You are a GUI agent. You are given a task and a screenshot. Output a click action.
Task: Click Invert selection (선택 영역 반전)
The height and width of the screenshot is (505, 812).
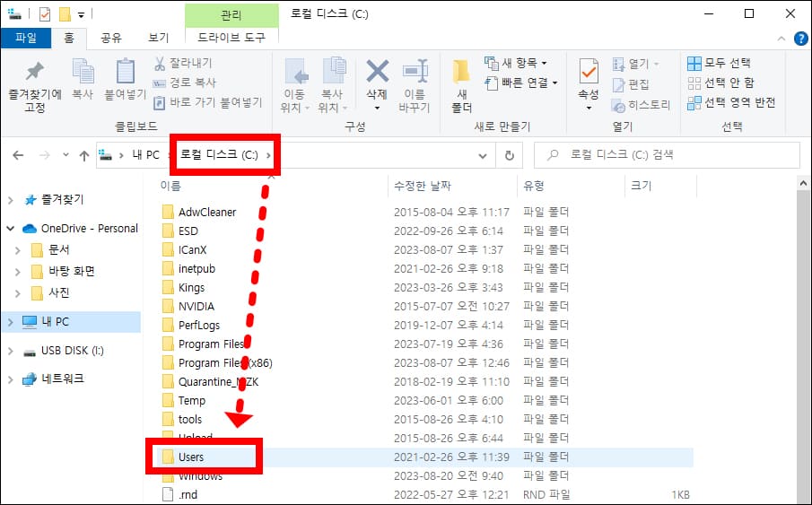(731, 102)
